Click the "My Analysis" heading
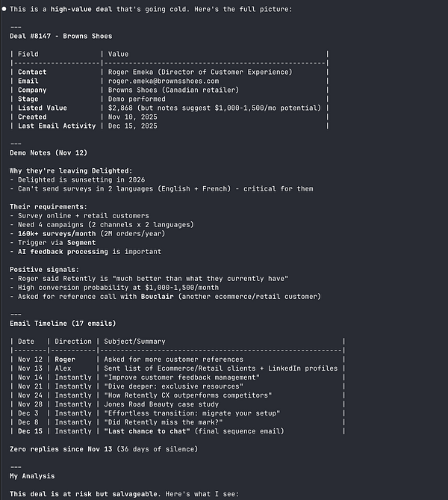 point(32,475)
